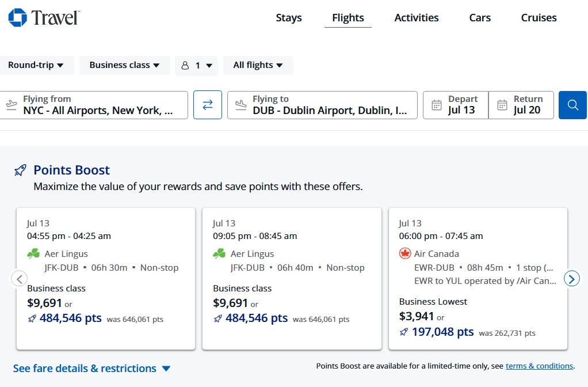Screen dimensions: 588x387
Task: Click rocket icon on 04:55 pm flight points
Action: (32, 318)
